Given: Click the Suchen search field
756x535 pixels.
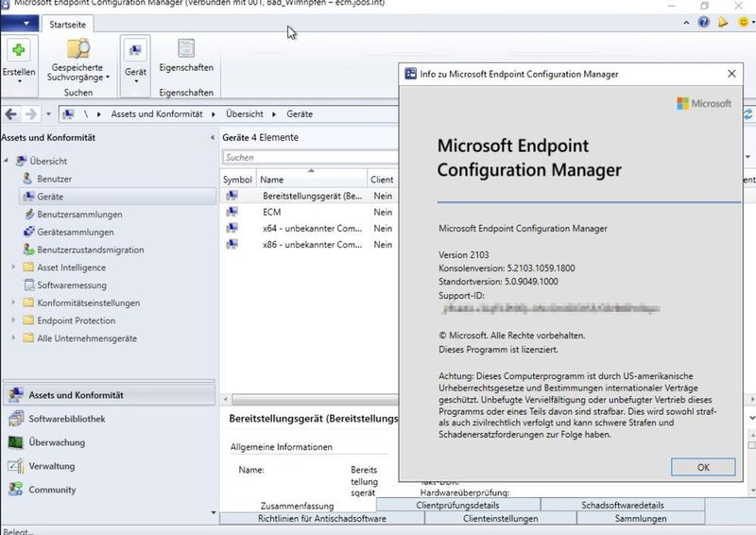Looking at the screenshot, I should point(310,157).
